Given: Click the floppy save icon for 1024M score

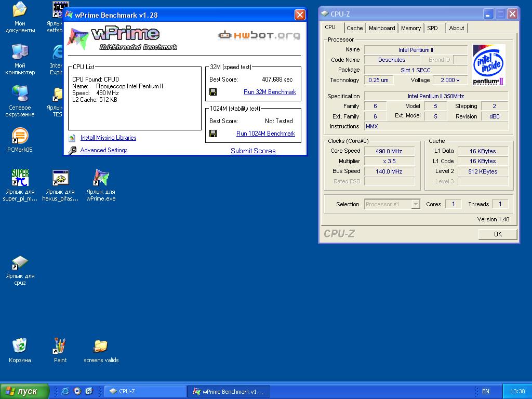Looking at the screenshot, I should (x=213, y=134).
